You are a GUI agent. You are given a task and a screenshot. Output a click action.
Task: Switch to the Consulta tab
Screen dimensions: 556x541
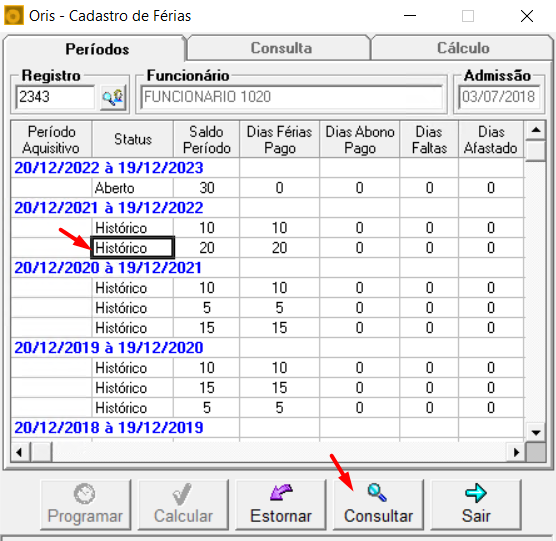pyautogui.click(x=281, y=48)
